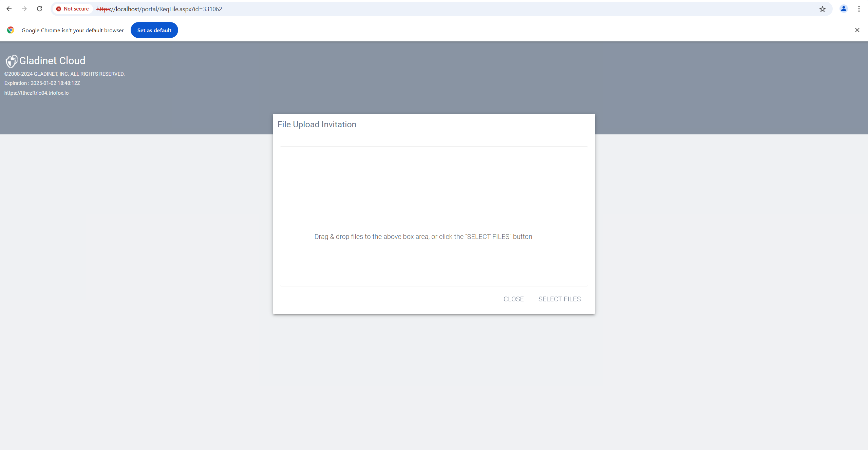Click SELECT FILES button
The image size is (868, 450).
coord(560,299)
